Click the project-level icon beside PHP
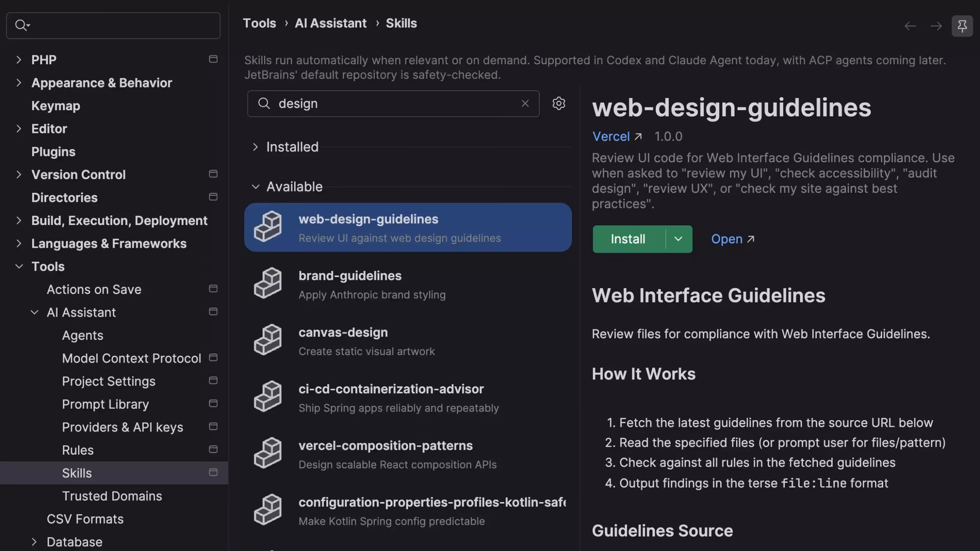Screen dimensions: 980x551 [213, 59]
